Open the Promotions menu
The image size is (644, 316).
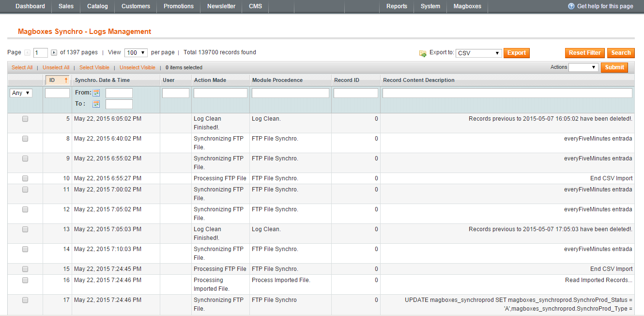(x=179, y=6)
